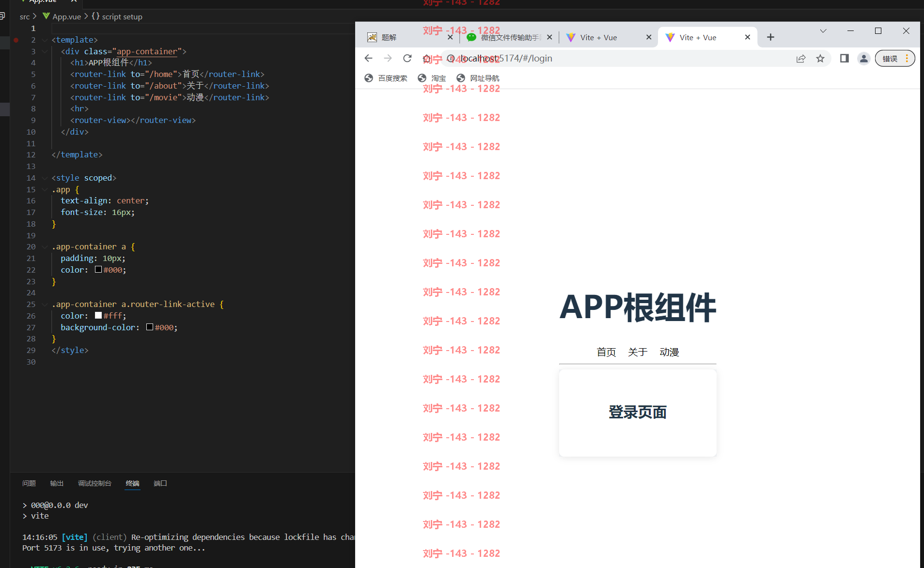The image size is (924, 568).
Task: Click the APP根组件 heading
Action: (638, 307)
